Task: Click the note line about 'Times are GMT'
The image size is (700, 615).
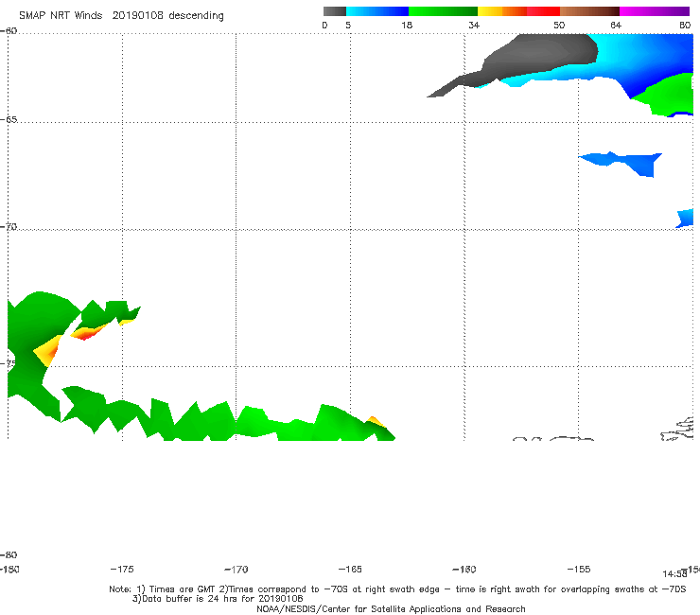Action: pyautogui.click(x=397, y=589)
